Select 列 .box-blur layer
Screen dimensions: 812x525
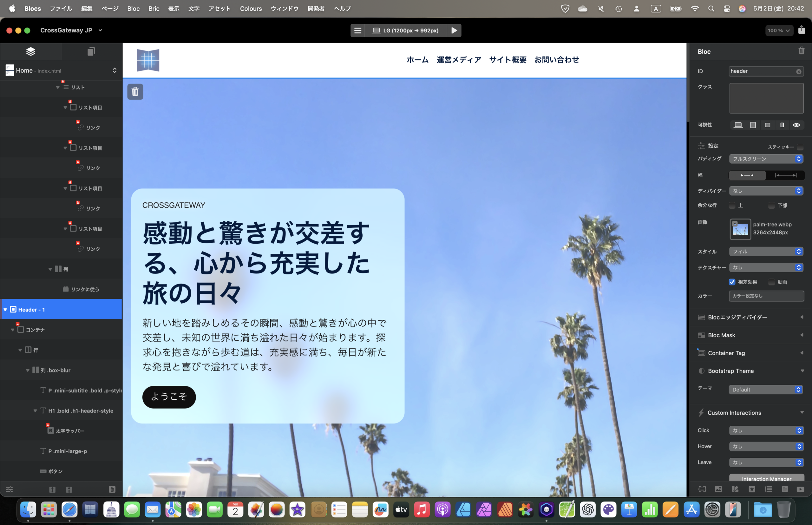click(x=61, y=370)
